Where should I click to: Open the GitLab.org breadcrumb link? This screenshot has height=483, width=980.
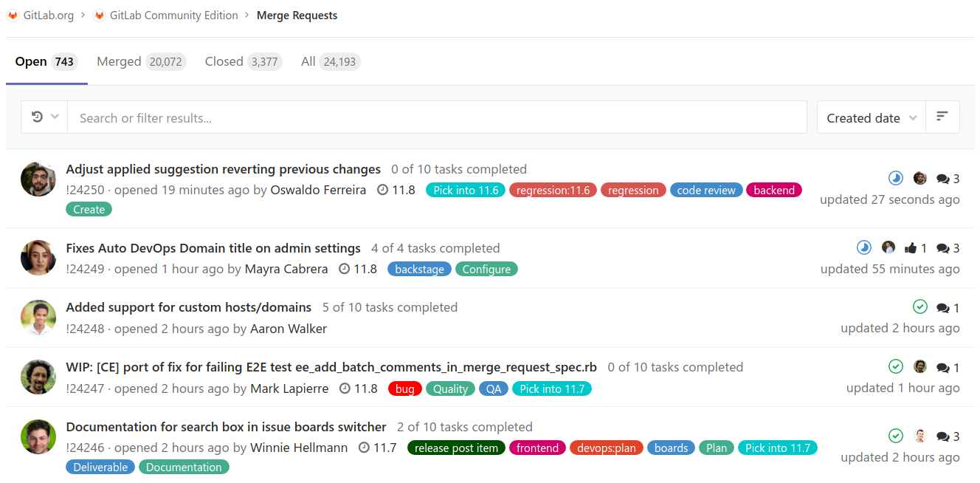coord(49,16)
